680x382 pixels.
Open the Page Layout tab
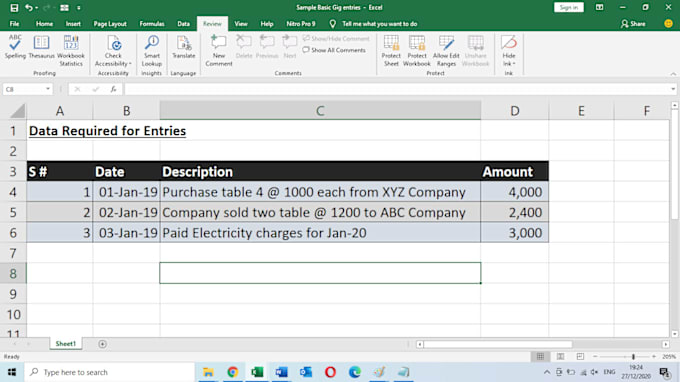[110, 24]
